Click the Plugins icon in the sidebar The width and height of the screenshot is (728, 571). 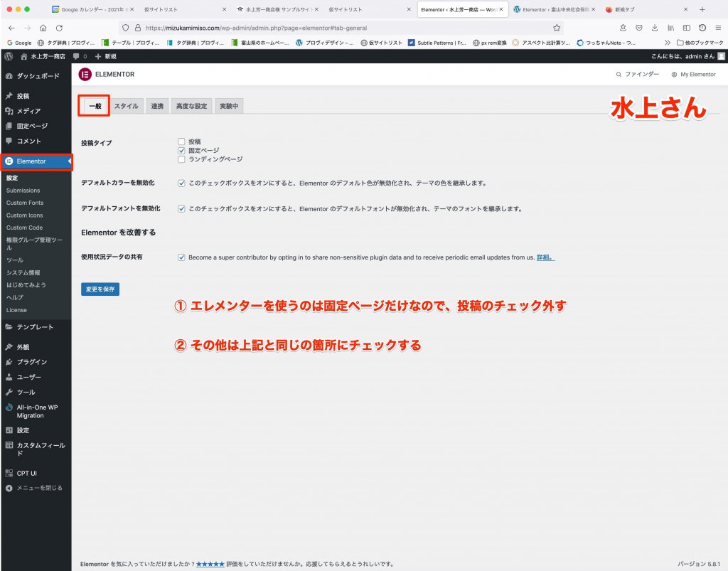coord(9,362)
